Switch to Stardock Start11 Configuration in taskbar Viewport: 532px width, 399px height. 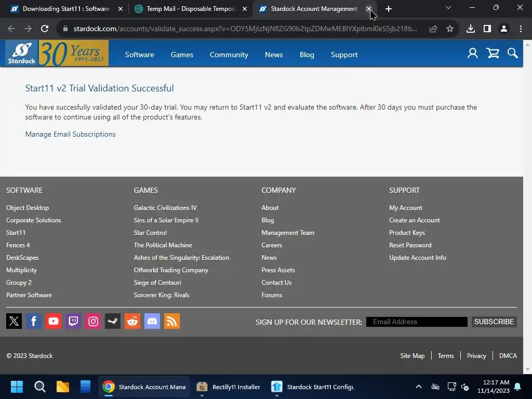[312, 387]
